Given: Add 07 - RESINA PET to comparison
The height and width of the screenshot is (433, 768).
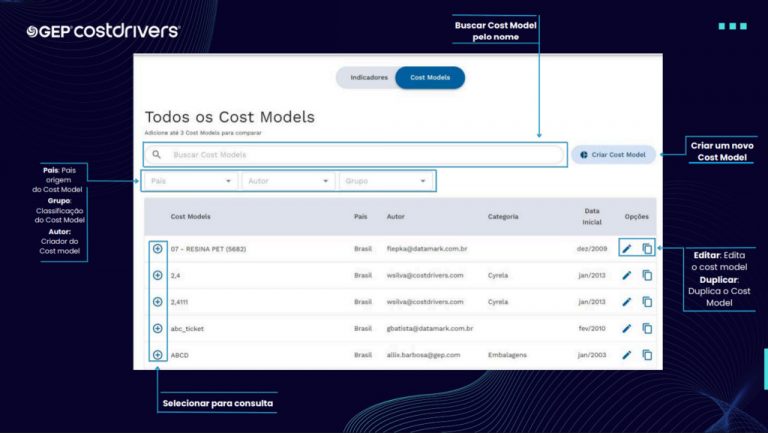Looking at the screenshot, I should tap(158, 249).
